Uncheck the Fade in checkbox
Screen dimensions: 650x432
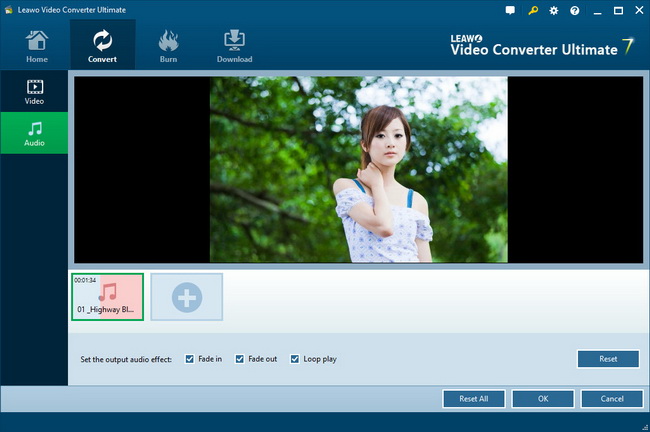[x=190, y=359]
